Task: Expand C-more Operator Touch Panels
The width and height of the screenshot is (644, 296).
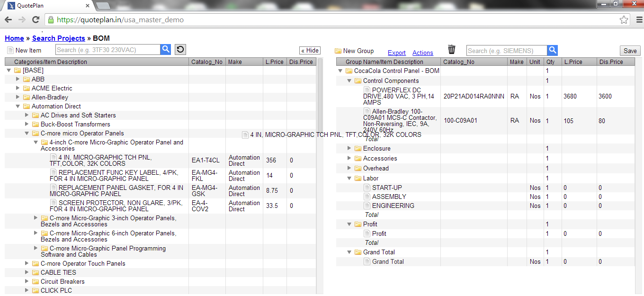Action: coord(27,263)
